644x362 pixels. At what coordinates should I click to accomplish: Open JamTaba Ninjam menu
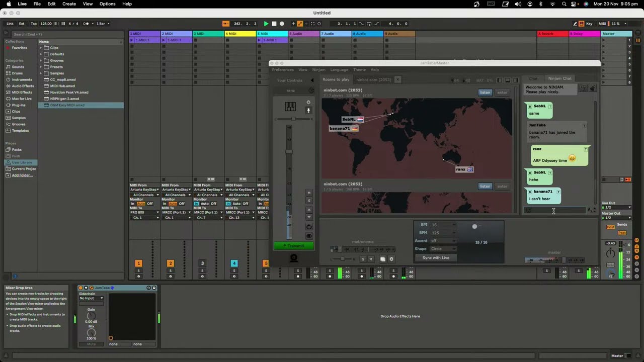coord(318,70)
